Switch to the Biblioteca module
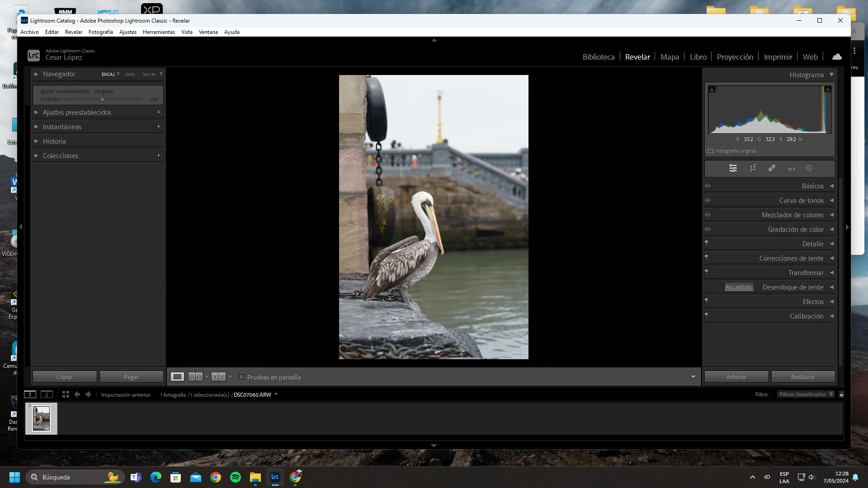868x488 pixels. [x=598, y=57]
